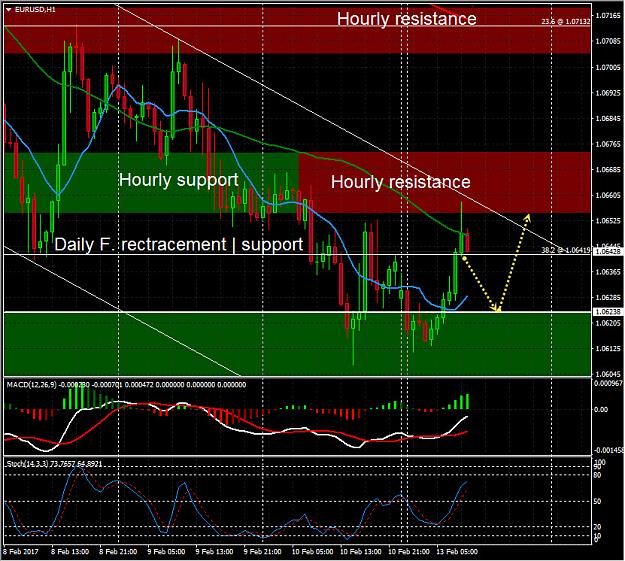The width and height of the screenshot is (625, 561).
Task: Click the '9 Feb 05:00' time axis label
Action: click(166, 552)
